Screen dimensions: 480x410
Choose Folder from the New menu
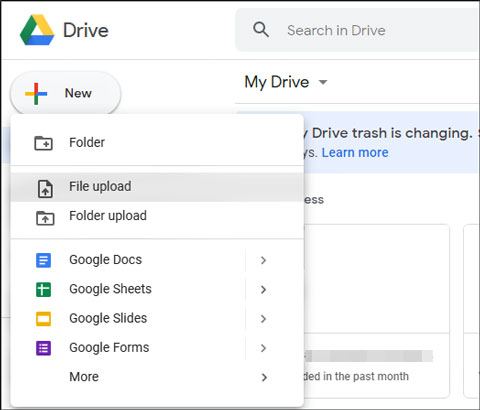point(157,143)
